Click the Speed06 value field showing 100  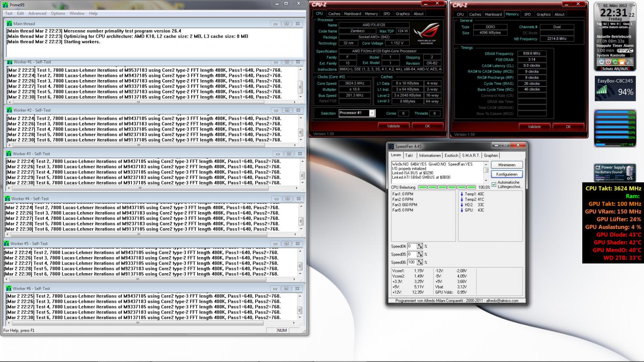point(412,262)
